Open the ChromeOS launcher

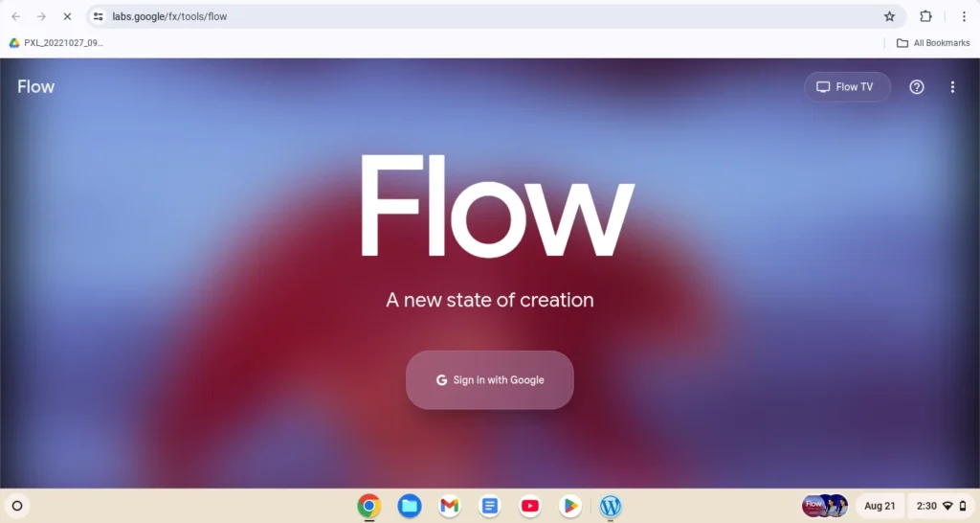pos(17,506)
